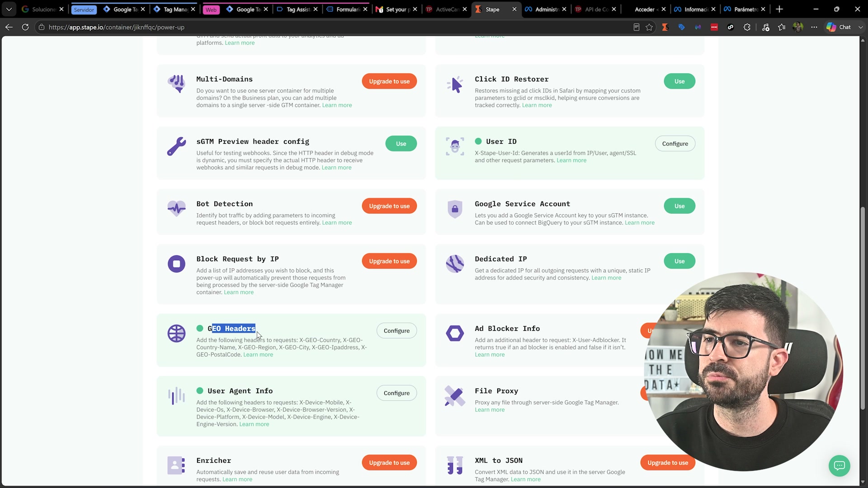Click the GEO Headers globe icon
868x488 pixels.
pyautogui.click(x=176, y=333)
